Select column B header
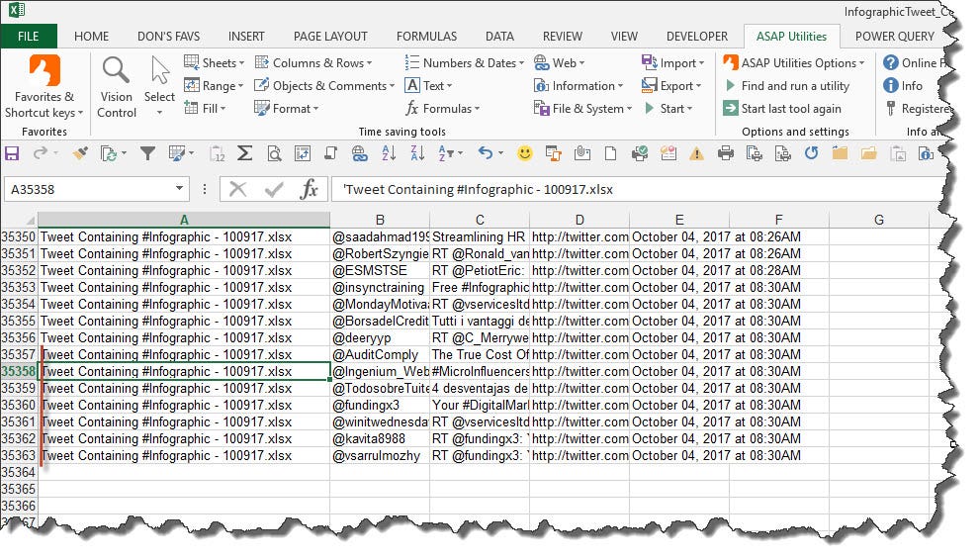 [380, 220]
